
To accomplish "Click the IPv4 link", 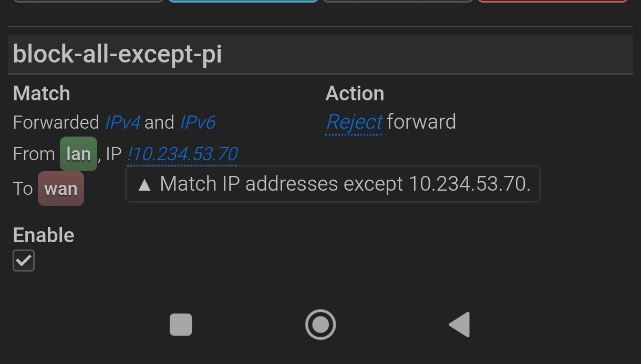I will coord(122,122).
